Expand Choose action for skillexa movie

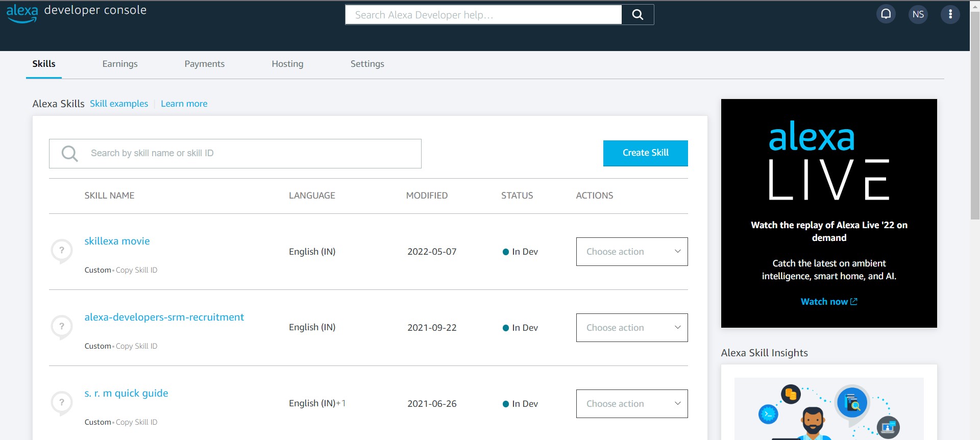tap(632, 252)
